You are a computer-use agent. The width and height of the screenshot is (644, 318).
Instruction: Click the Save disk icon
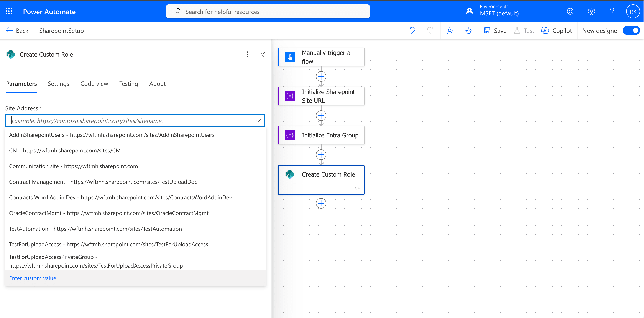(487, 31)
